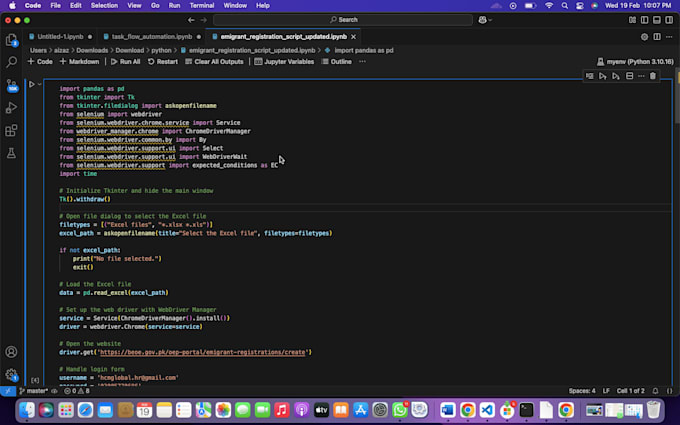Image resolution: width=680 pixels, height=425 pixels.
Task: Click Clear All Outputs
Action: (214, 62)
